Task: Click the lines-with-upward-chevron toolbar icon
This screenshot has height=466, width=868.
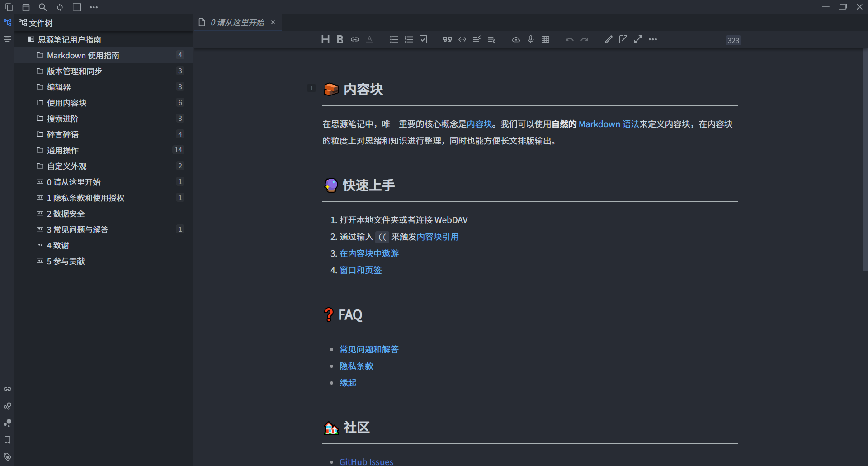Action: point(476,39)
